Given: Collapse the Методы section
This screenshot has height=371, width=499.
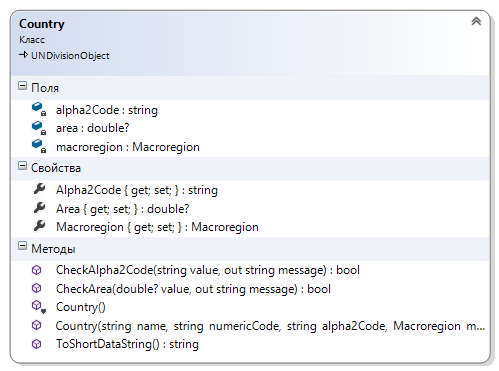Looking at the screenshot, I should 22,246.
